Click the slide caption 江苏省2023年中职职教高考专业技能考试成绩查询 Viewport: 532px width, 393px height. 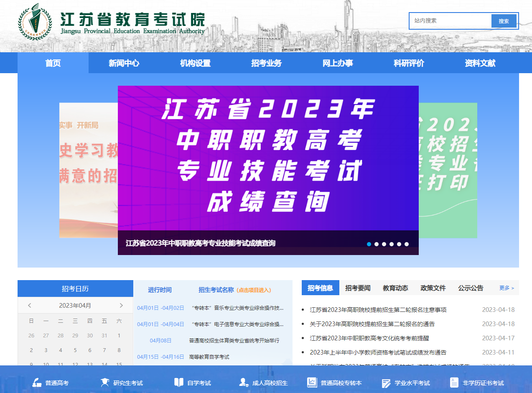[201, 243]
